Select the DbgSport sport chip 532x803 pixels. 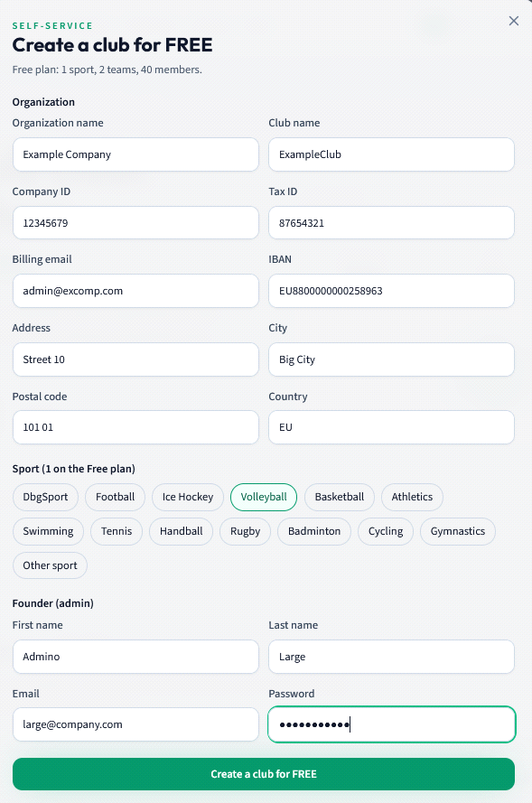45,498
